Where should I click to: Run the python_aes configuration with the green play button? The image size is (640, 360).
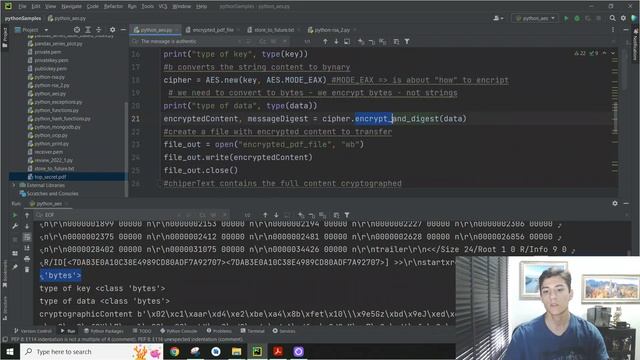(x=566, y=18)
